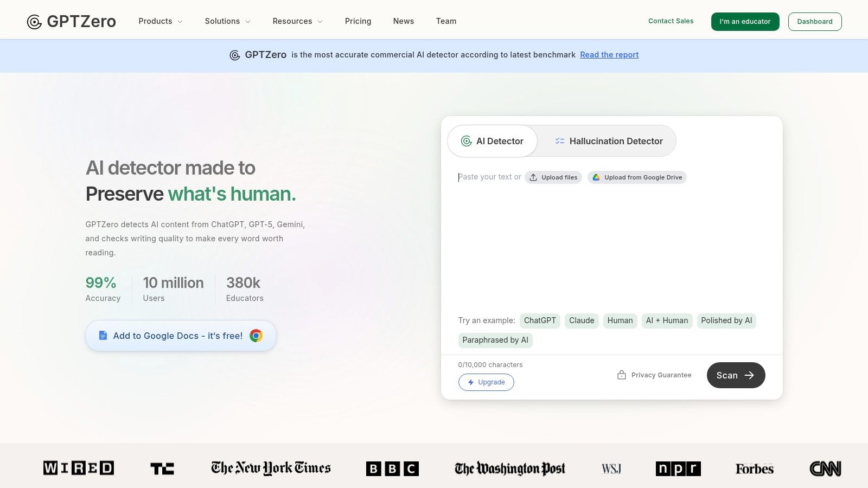This screenshot has height=488, width=868.
Task: Click the Privacy Guarantee lock icon
Action: click(x=622, y=375)
